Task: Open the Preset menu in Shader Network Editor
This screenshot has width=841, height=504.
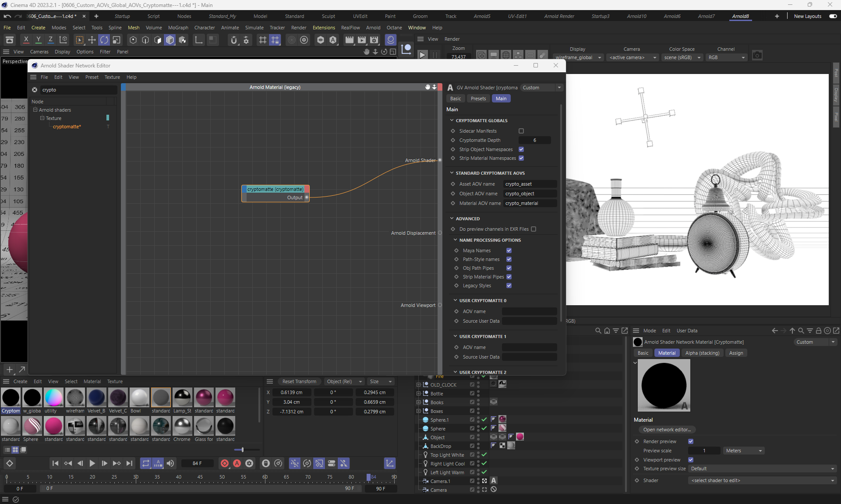Action: [92, 77]
